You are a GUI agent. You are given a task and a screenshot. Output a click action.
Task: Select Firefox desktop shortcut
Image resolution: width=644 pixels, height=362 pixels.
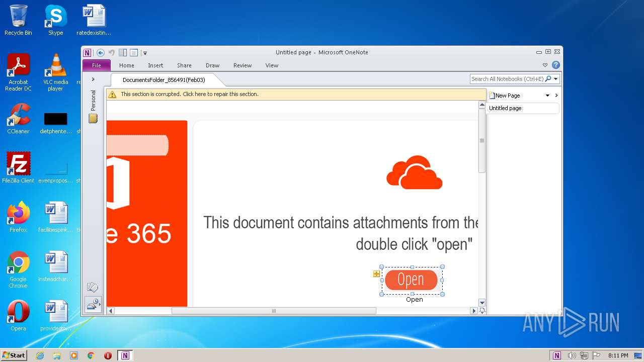click(x=18, y=217)
